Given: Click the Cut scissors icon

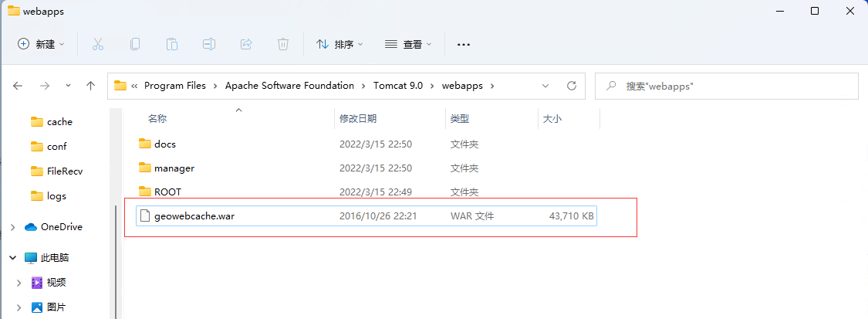Looking at the screenshot, I should (x=98, y=44).
